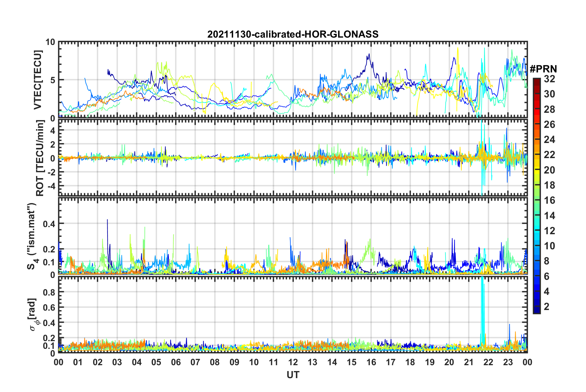
Task: Click the 28 label on PRN colorbar
Action: point(549,109)
